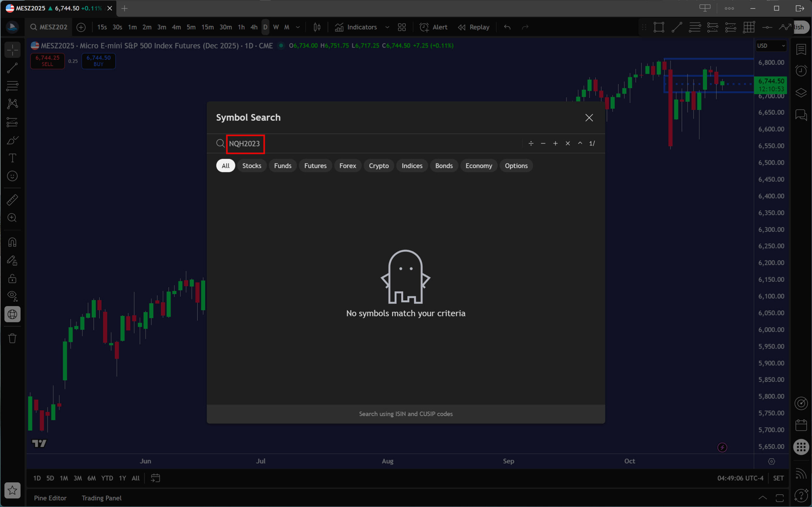
Task: Open the Layout setup grid icon
Action: point(402,27)
